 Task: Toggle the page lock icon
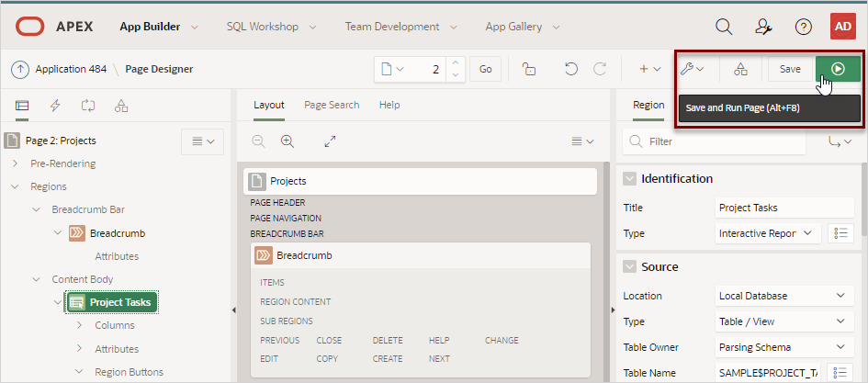pyautogui.click(x=529, y=69)
